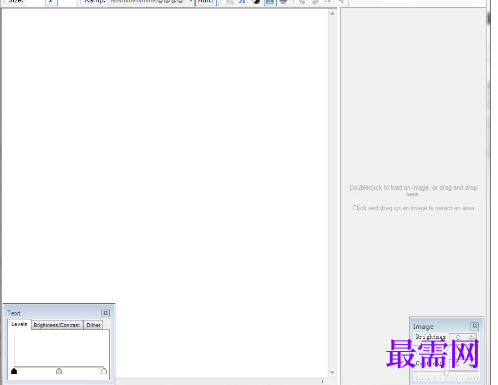The image size is (498, 385).
Task: Click the vertical scrollbar up arrow
Action: pyautogui.click(x=332, y=13)
